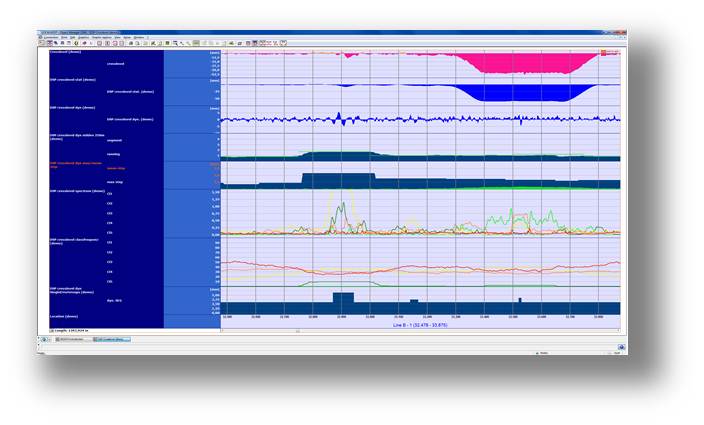The height and width of the screenshot is (425, 704).
Task: Click the green arrow icon in toolbar
Action: click(x=231, y=43)
